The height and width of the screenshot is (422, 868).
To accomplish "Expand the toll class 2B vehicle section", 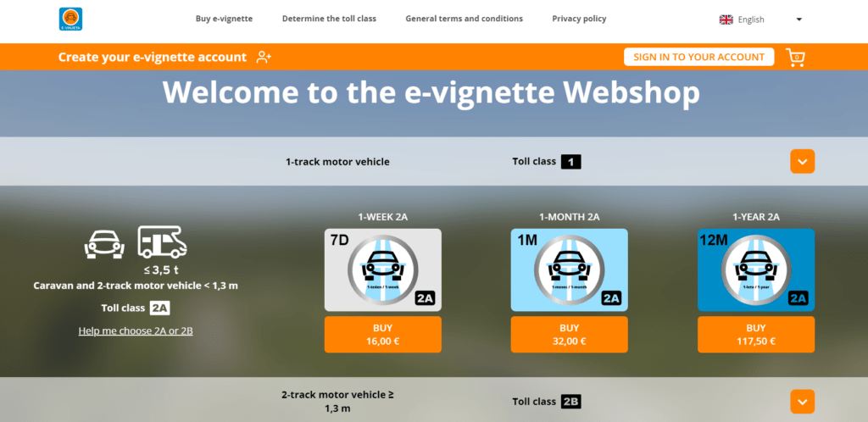I will point(802,402).
